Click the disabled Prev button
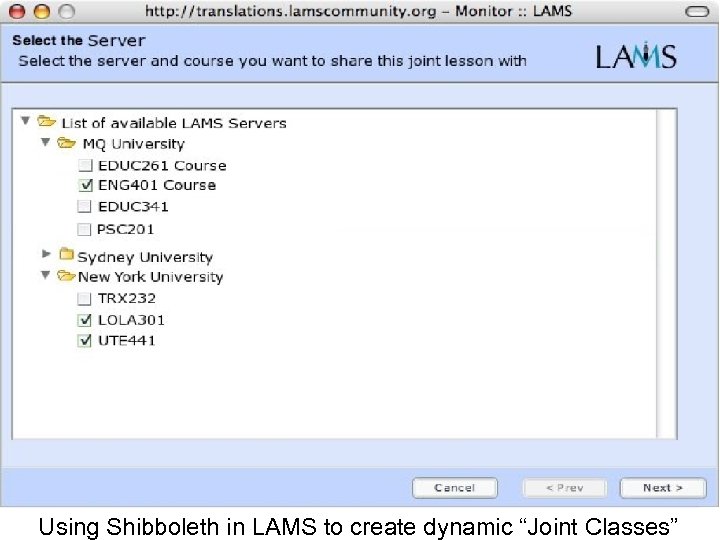Image resolution: width=720 pixels, height=540 pixels. [x=564, y=488]
